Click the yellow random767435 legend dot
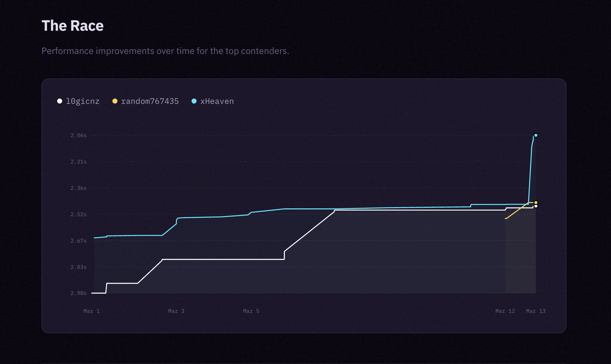Viewport: 611px width, 364px height. [115, 101]
